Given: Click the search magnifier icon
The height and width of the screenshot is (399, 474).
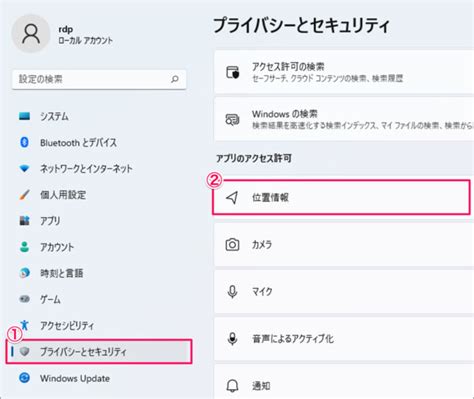Looking at the screenshot, I should (175, 79).
